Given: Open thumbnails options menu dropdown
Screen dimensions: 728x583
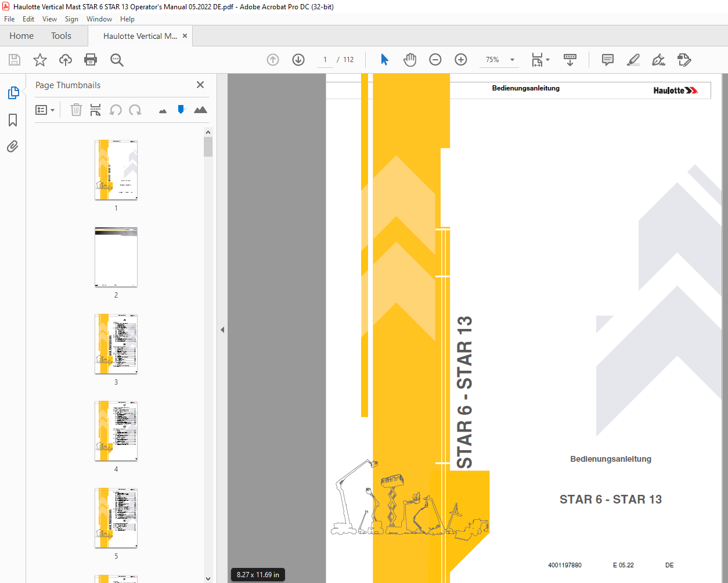Looking at the screenshot, I should (x=45, y=110).
